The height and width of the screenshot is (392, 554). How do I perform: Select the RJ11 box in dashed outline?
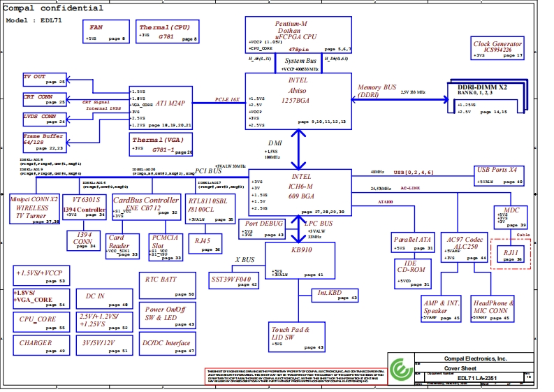511,255
